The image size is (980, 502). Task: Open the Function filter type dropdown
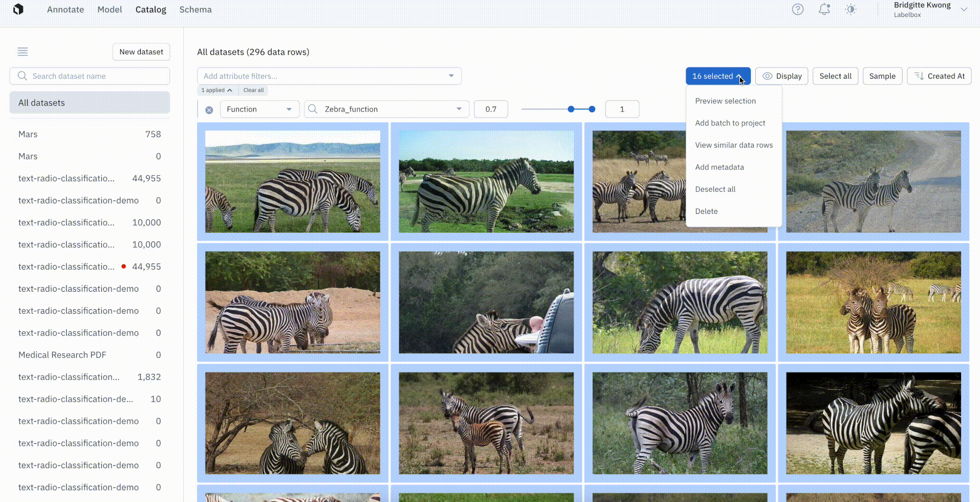259,109
